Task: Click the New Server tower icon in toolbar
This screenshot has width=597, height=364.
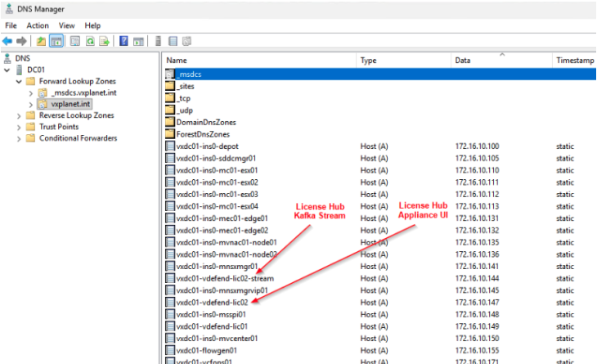Action: (x=158, y=41)
